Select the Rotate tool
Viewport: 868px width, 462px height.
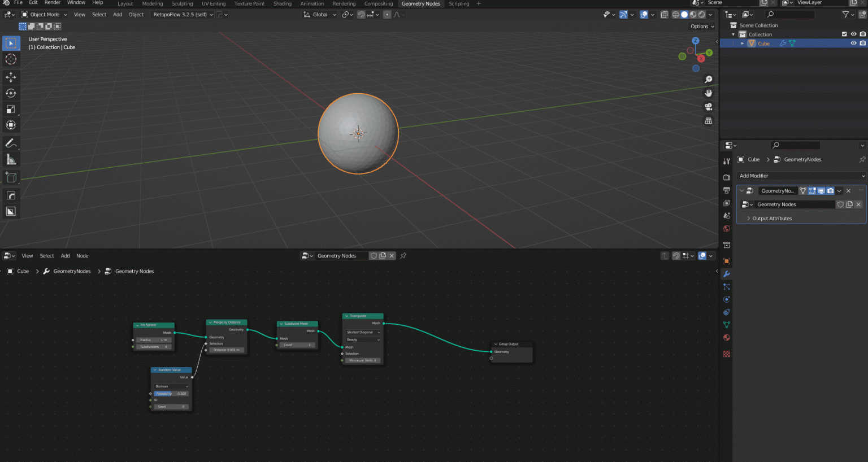[x=11, y=93]
